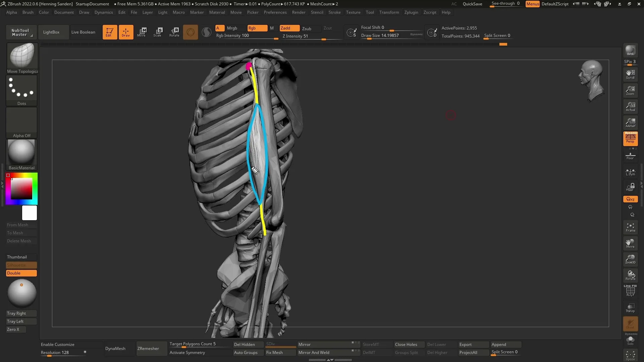Adjust the Resolution 128 slider
This screenshot has width=644, height=362.
pyautogui.click(x=64, y=353)
